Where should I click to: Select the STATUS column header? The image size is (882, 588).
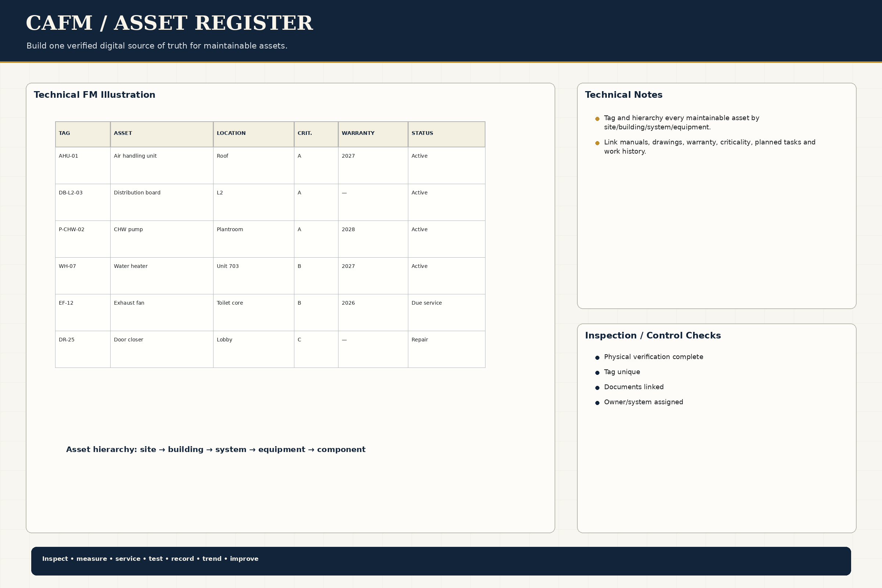(447, 134)
